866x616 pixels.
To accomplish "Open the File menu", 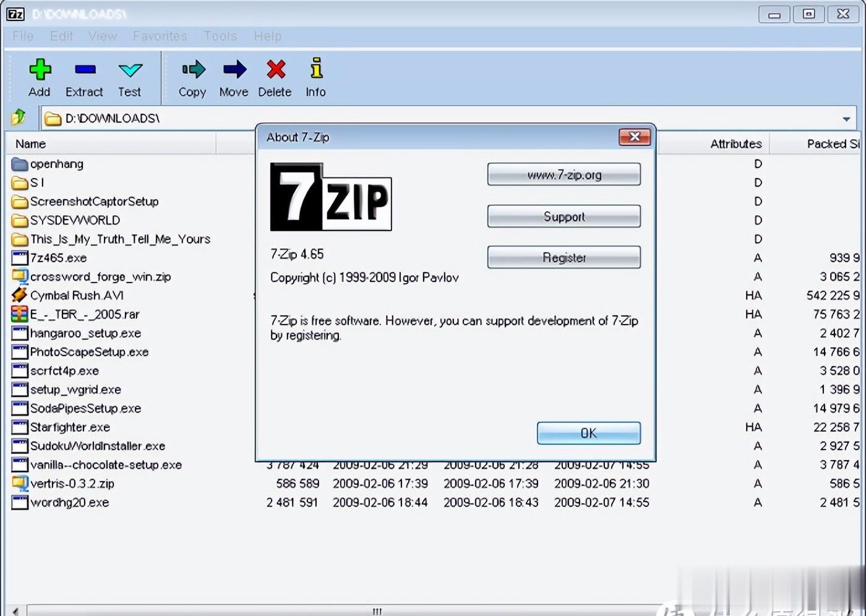I will tap(23, 36).
